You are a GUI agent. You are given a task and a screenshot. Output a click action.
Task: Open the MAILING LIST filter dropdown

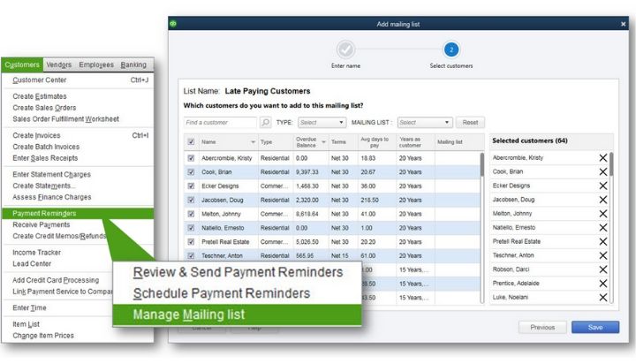tap(424, 123)
